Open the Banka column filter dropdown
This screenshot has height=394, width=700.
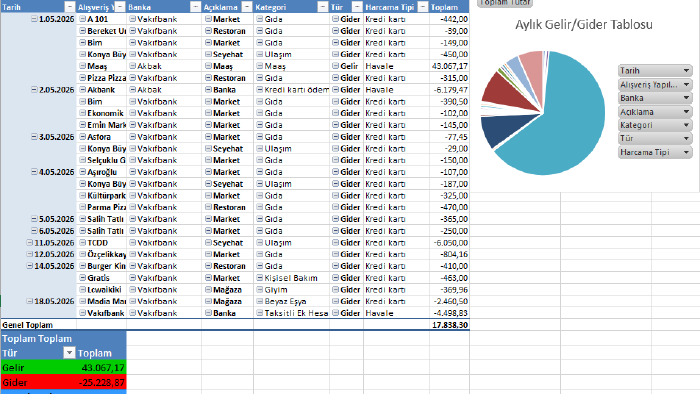point(195,7)
